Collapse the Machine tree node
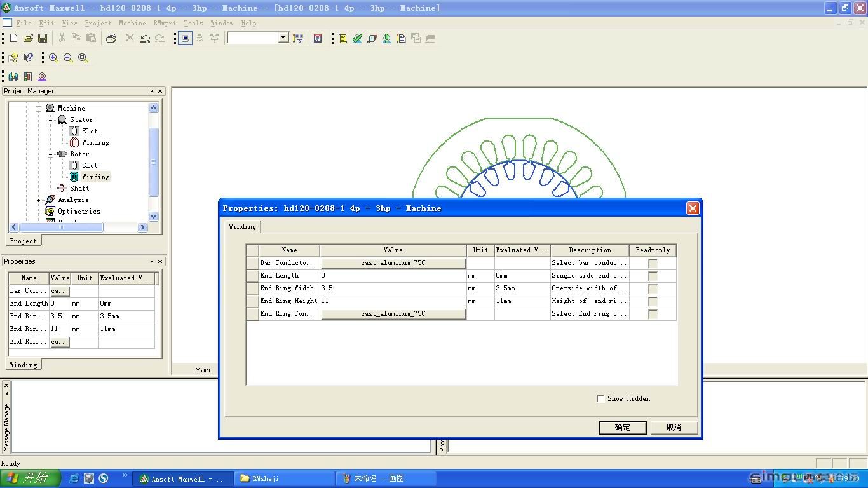The image size is (868, 488). (38, 109)
